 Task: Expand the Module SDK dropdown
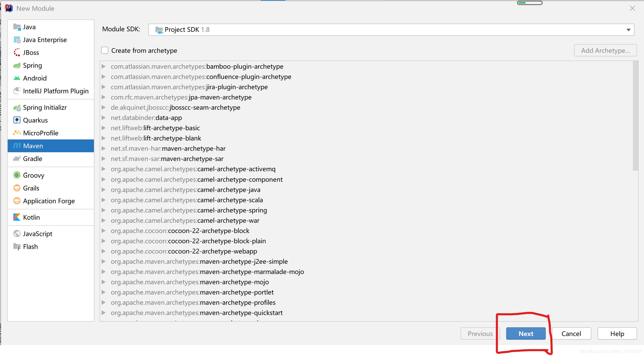[x=629, y=30]
